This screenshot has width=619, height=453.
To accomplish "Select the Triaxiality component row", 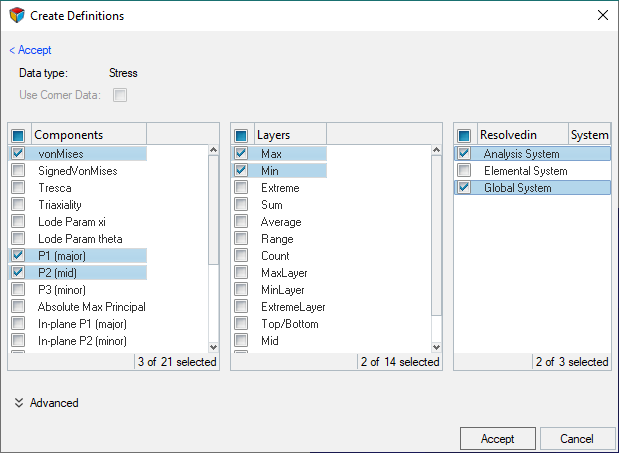I will pyautogui.click(x=66, y=205).
